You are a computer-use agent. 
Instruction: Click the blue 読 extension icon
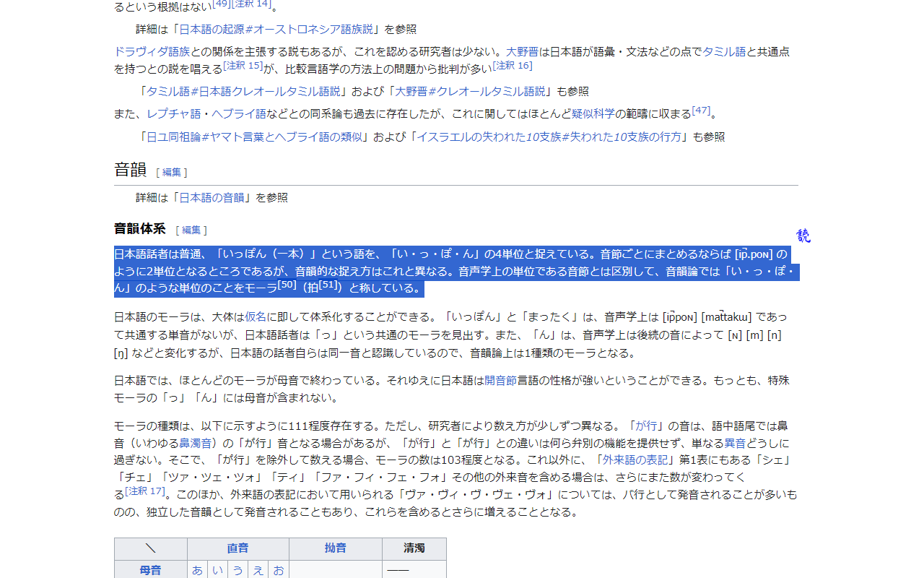coord(803,236)
